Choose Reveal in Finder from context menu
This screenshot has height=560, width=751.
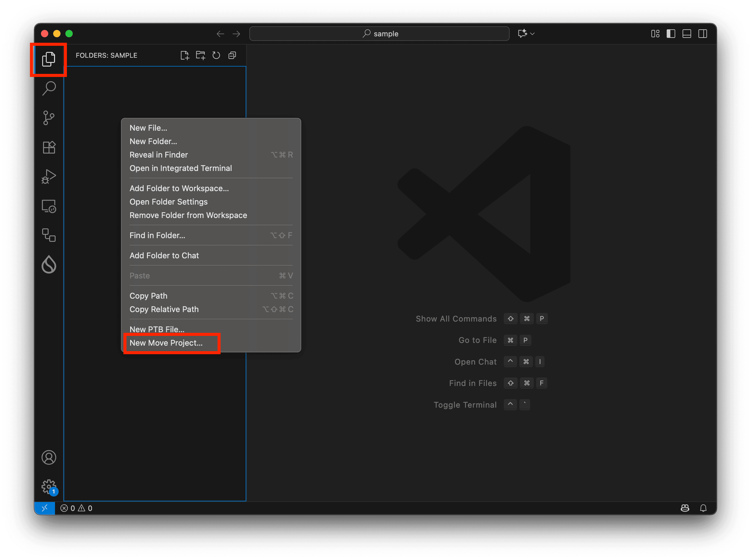158,155
